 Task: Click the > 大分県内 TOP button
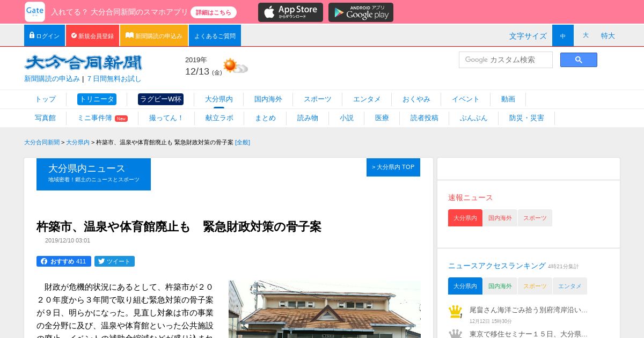click(393, 167)
